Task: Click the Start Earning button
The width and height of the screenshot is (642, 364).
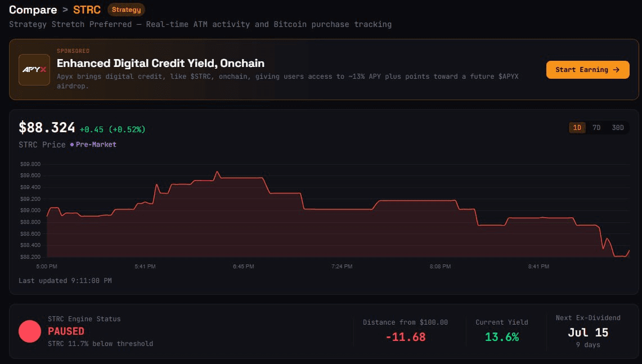Action: click(x=587, y=70)
